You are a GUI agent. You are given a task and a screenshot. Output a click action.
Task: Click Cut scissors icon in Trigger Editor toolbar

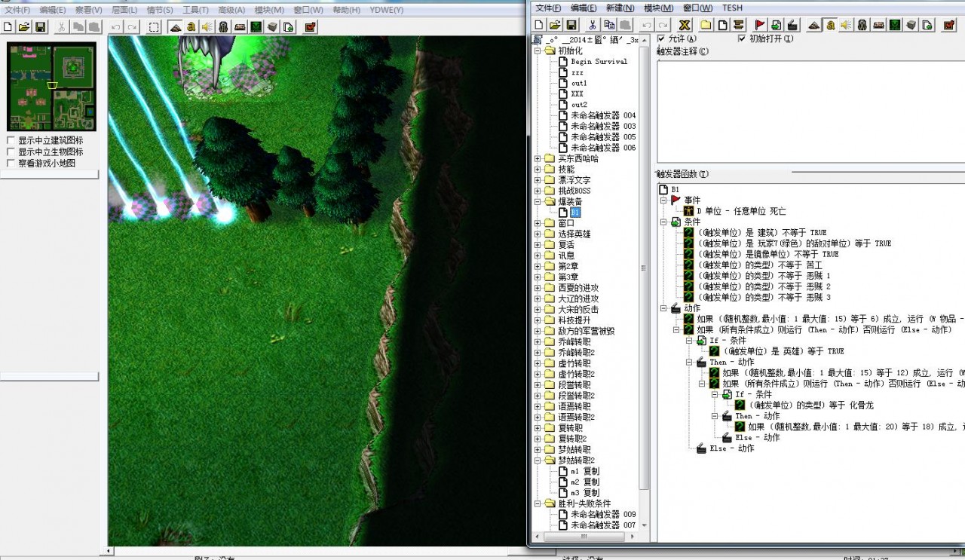click(x=593, y=25)
